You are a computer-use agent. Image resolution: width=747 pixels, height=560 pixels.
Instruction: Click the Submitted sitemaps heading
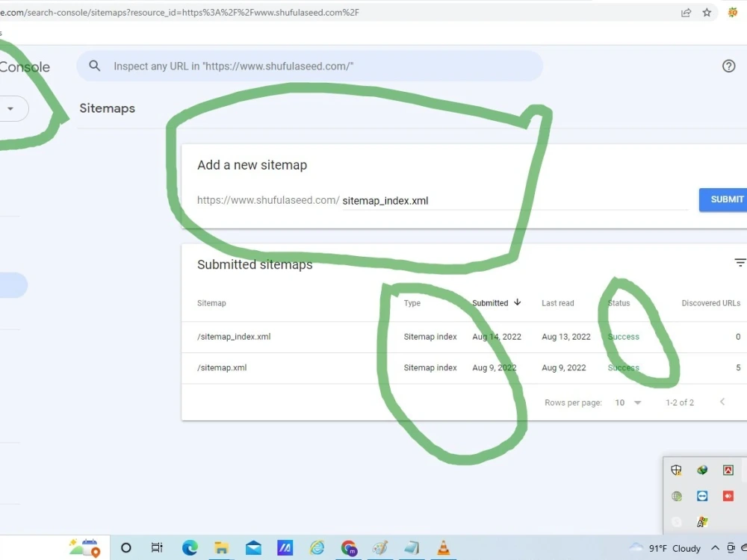point(255,264)
